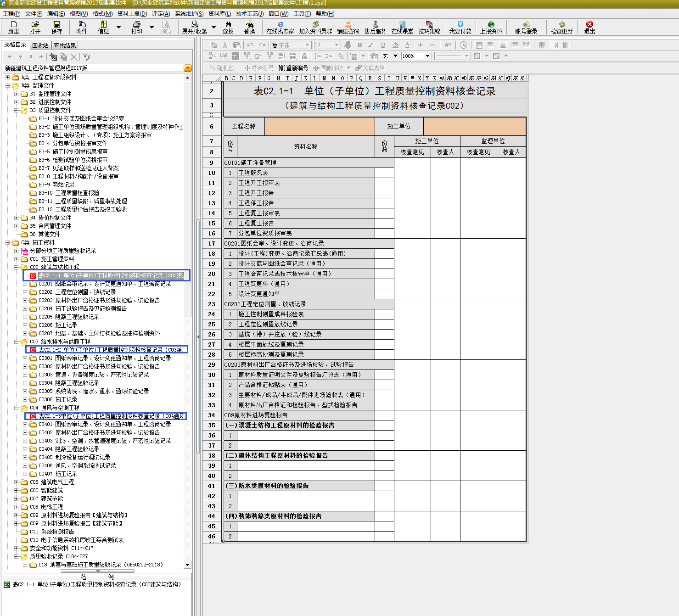The image size is (679, 616).
Task: Switch to the 查找结果 tab
Action: tap(65, 45)
